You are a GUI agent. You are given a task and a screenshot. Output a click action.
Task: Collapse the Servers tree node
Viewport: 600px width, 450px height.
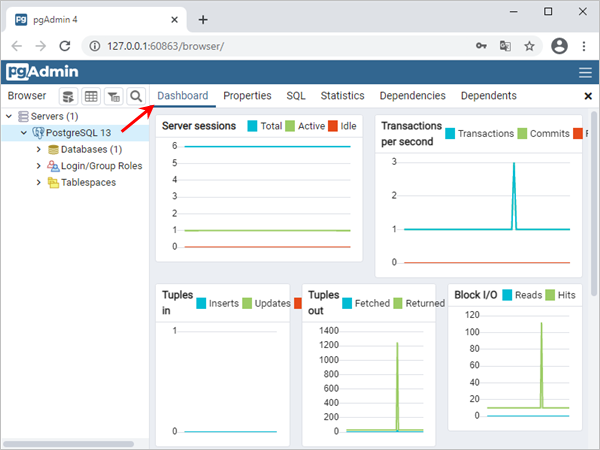pos(9,117)
